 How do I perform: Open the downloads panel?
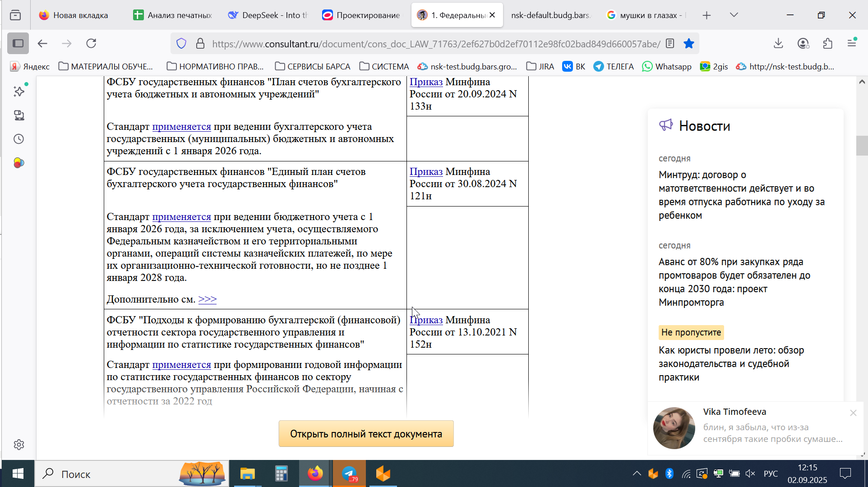(778, 43)
